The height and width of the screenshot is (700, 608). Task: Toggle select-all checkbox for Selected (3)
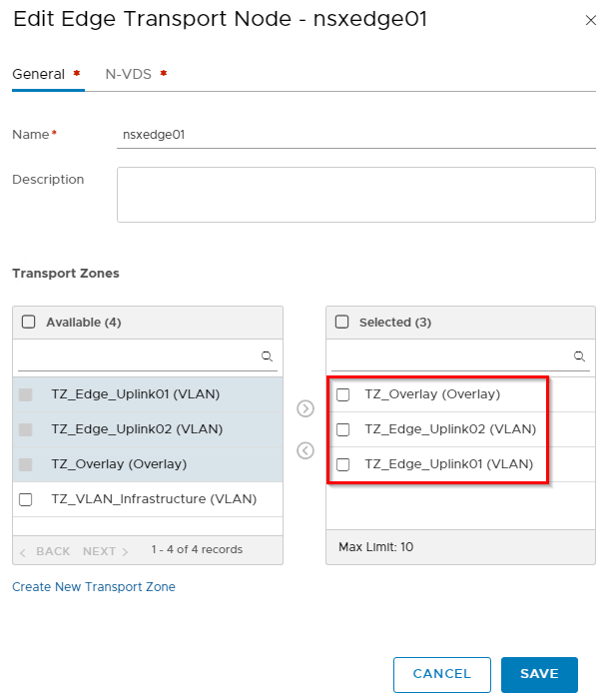coord(341,322)
